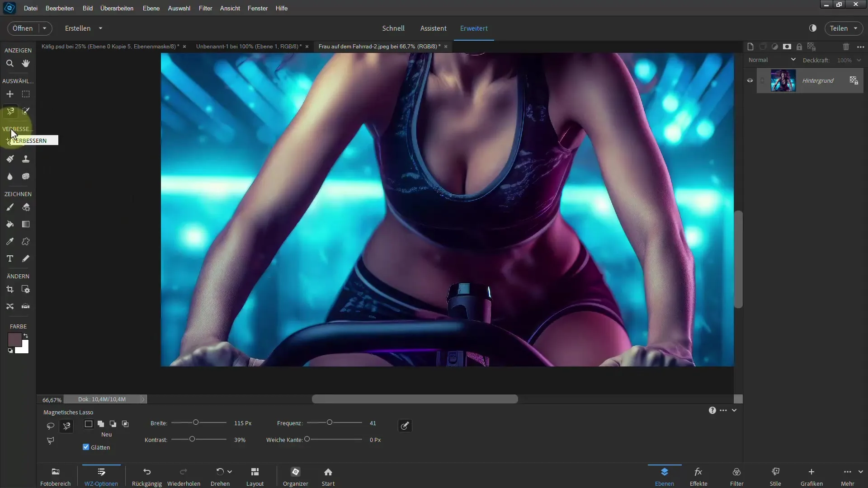Select the Eyedropper color picker tool
Screen dimensions: 868x488
[x=9, y=241]
